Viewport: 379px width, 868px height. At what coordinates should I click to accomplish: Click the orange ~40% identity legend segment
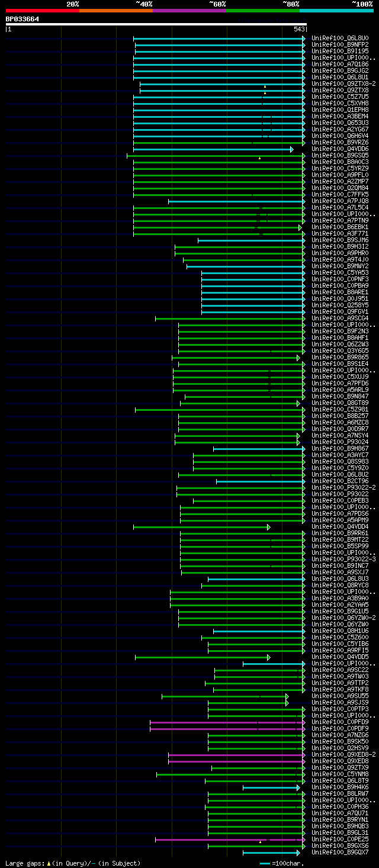point(116,11)
